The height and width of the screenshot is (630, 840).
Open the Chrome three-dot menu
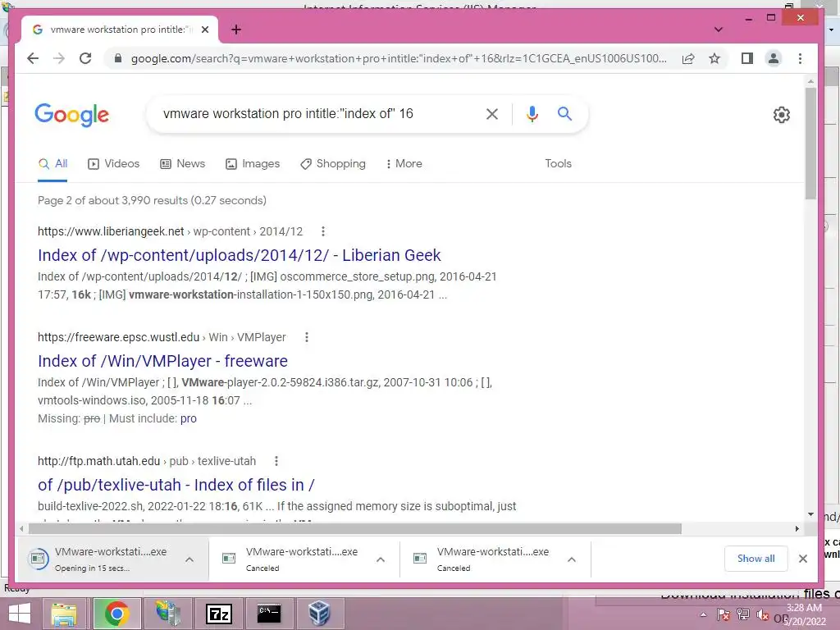pyautogui.click(x=801, y=58)
